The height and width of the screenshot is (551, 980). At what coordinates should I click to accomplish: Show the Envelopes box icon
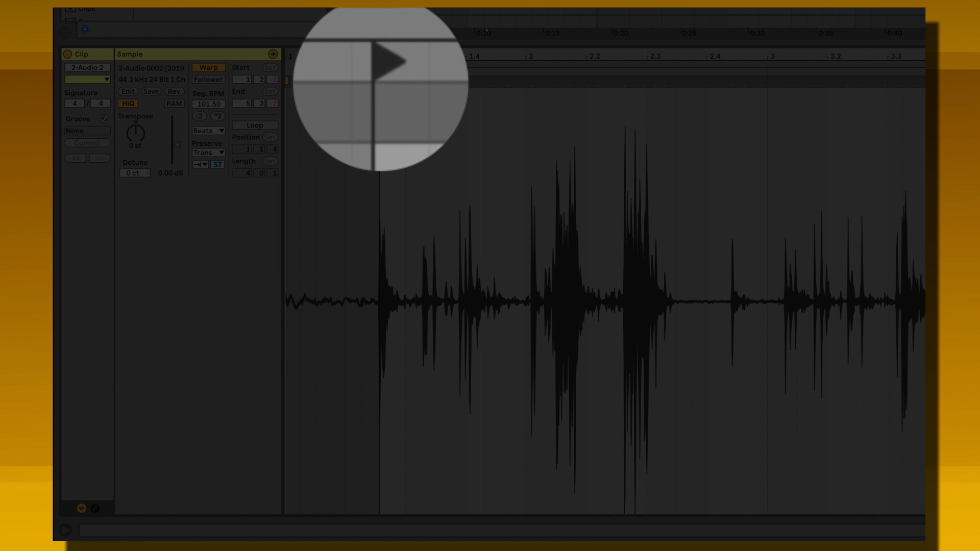coord(95,508)
